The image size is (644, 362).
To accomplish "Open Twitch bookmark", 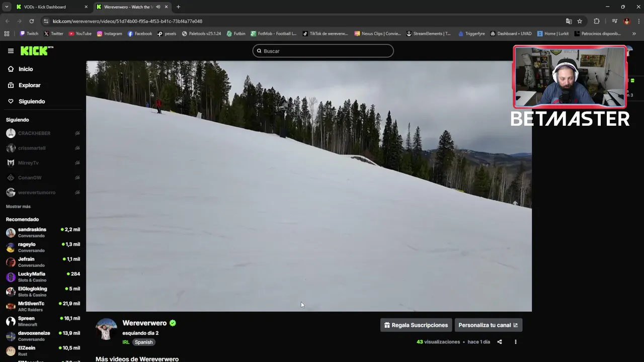I will pyautogui.click(x=29, y=34).
